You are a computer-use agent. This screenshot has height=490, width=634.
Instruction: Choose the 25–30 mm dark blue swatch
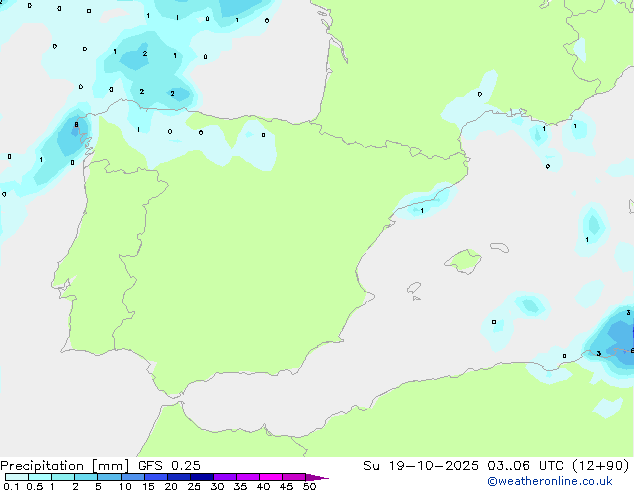point(202,477)
